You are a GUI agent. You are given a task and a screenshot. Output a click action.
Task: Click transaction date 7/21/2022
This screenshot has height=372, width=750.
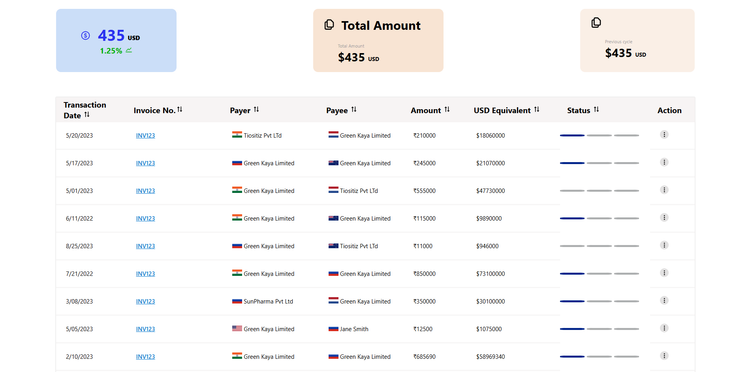[79, 274]
